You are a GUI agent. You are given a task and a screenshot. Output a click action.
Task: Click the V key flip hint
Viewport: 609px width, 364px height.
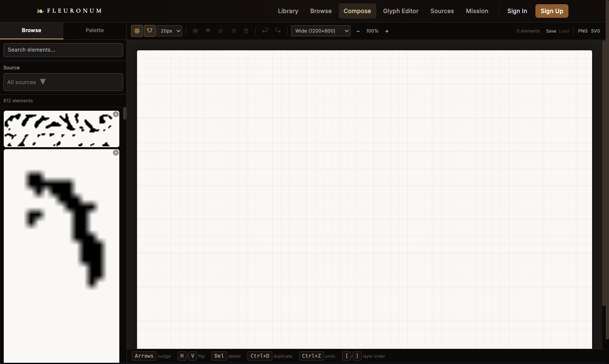192,356
